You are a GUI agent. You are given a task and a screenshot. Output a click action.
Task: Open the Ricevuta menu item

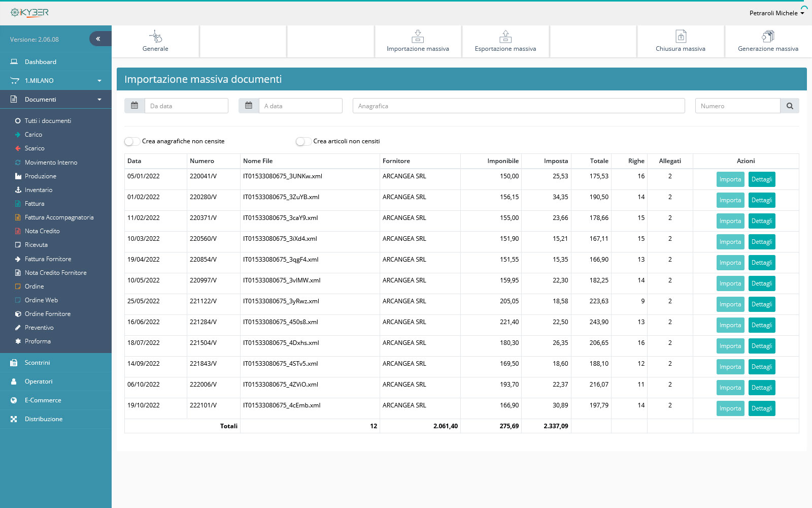coord(36,245)
